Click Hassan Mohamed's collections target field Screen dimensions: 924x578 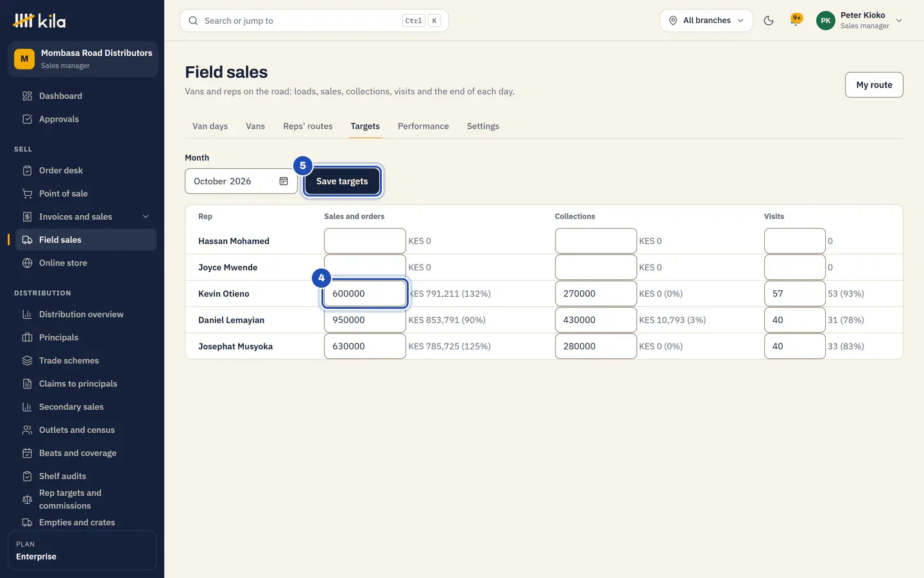tap(596, 241)
